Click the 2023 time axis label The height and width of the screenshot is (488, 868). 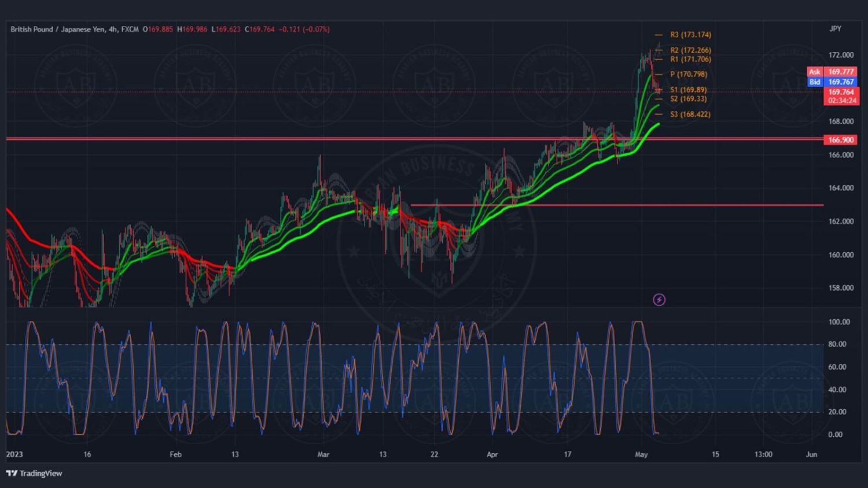14,454
